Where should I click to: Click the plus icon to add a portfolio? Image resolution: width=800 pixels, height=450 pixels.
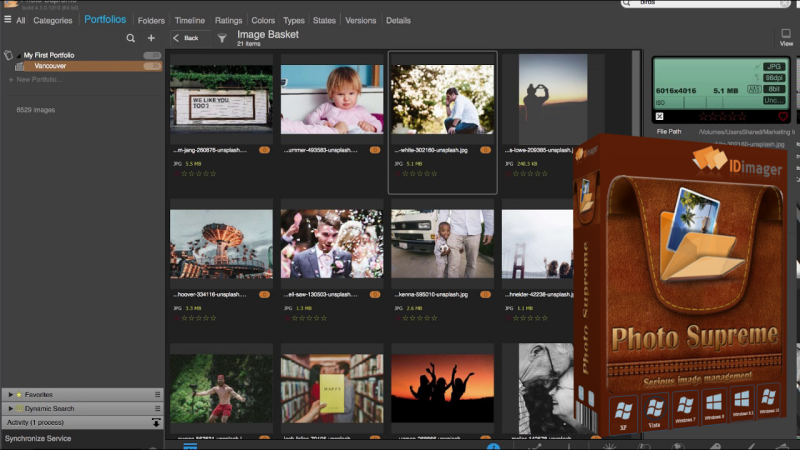click(x=151, y=38)
